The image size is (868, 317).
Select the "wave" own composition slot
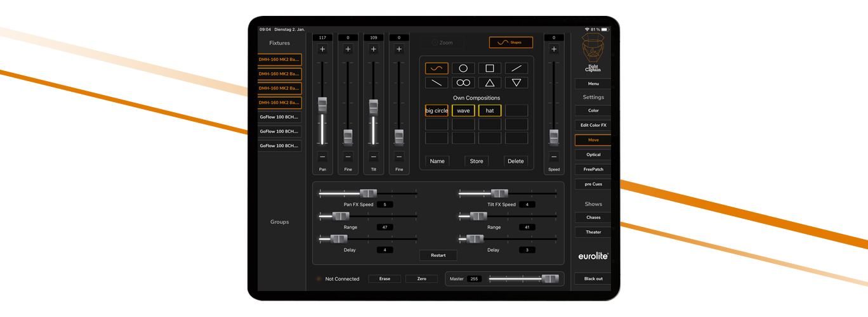(463, 110)
